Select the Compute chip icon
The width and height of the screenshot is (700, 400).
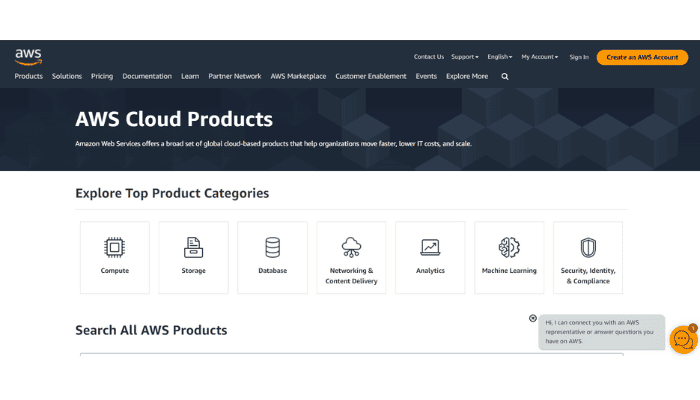point(114,247)
